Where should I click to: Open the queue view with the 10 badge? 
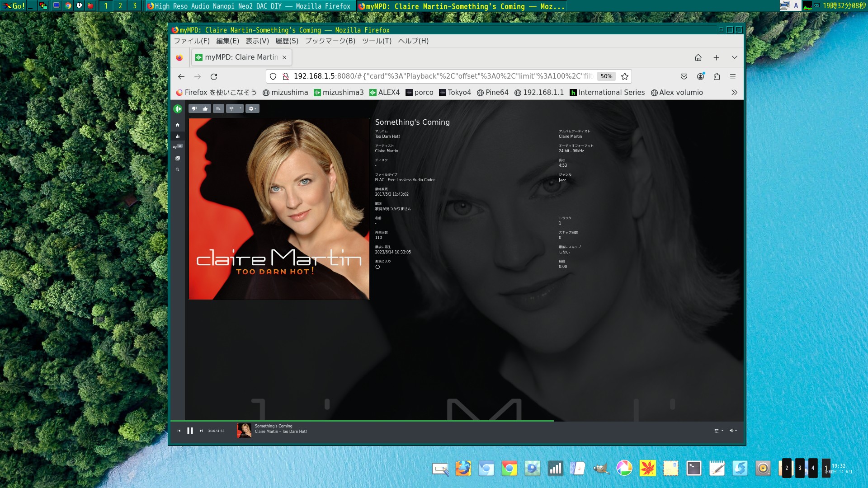point(177,146)
